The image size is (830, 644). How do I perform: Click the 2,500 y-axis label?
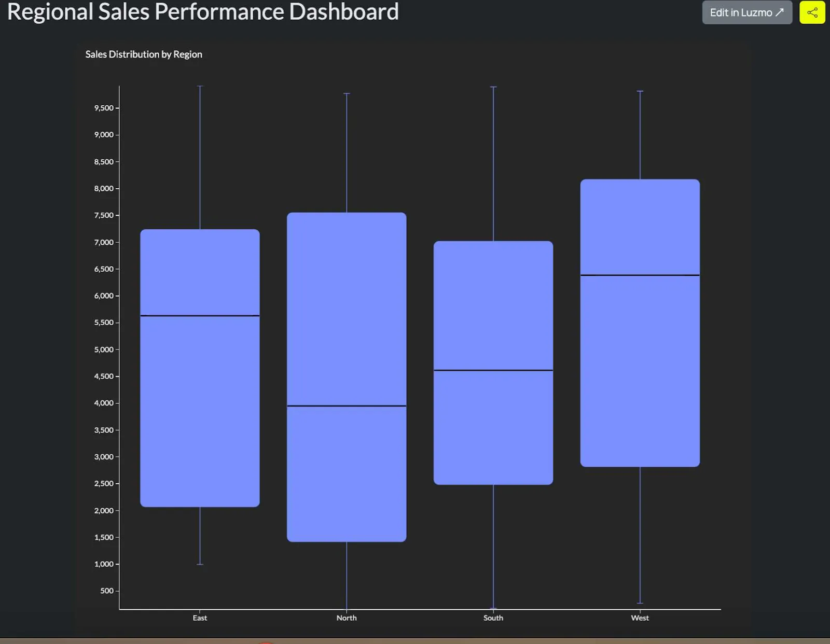[104, 483]
